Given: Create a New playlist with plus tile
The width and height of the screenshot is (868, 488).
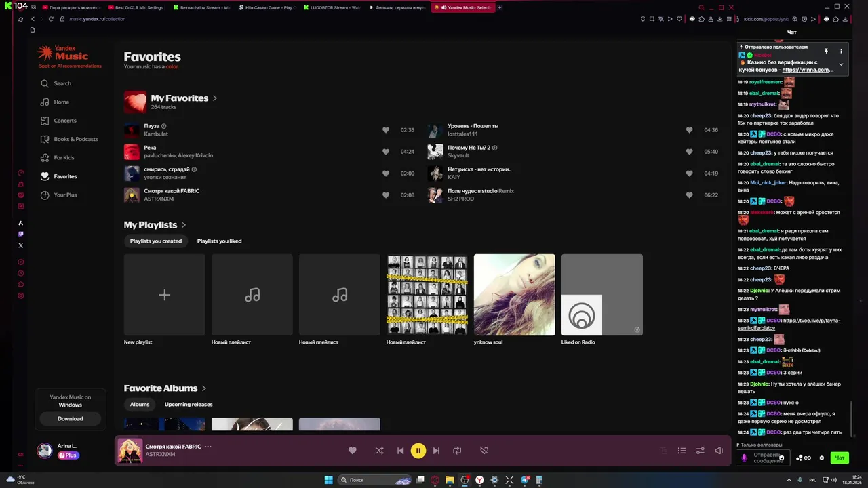Looking at the screenshot, I should click(x=164, y=295).
